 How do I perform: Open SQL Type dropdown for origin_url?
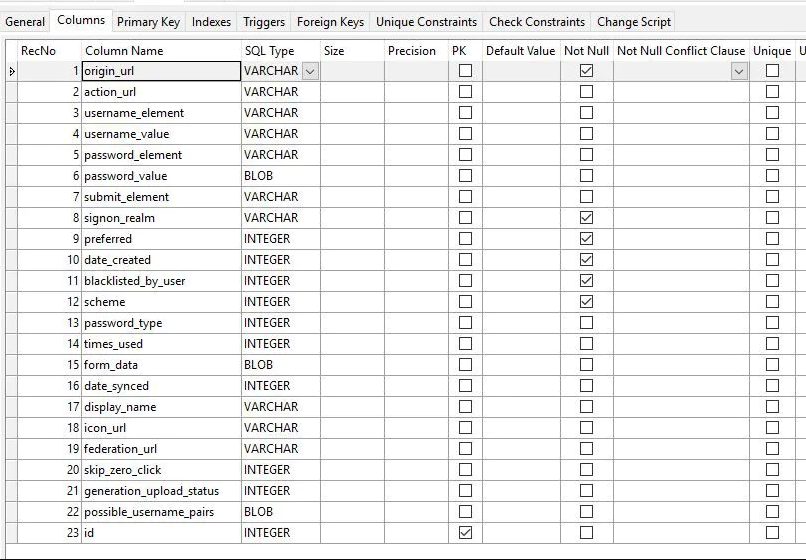coord(310,71)
